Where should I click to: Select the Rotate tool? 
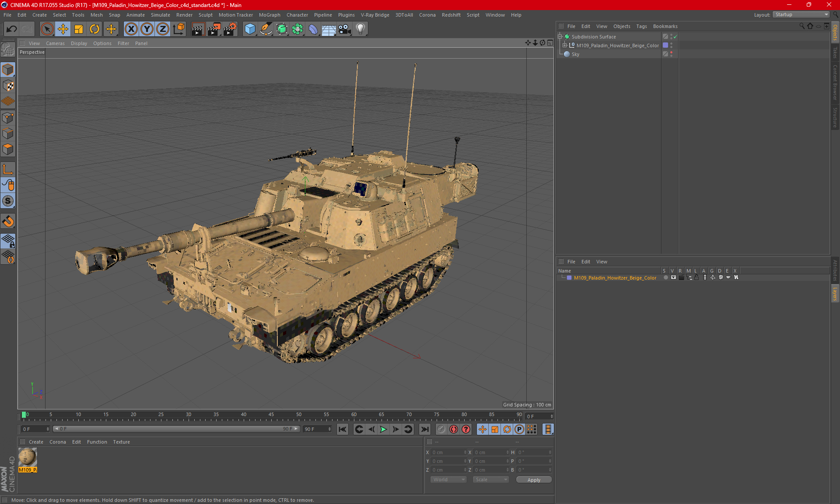tap(94, 29)
